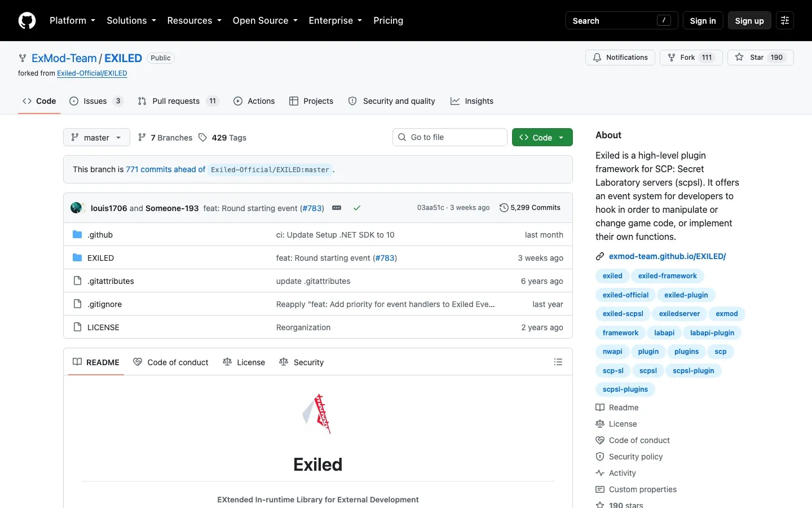The image size is (812, 508).
Task: Click the branches icon beside 7 Branches
Action: pos(142,137)
